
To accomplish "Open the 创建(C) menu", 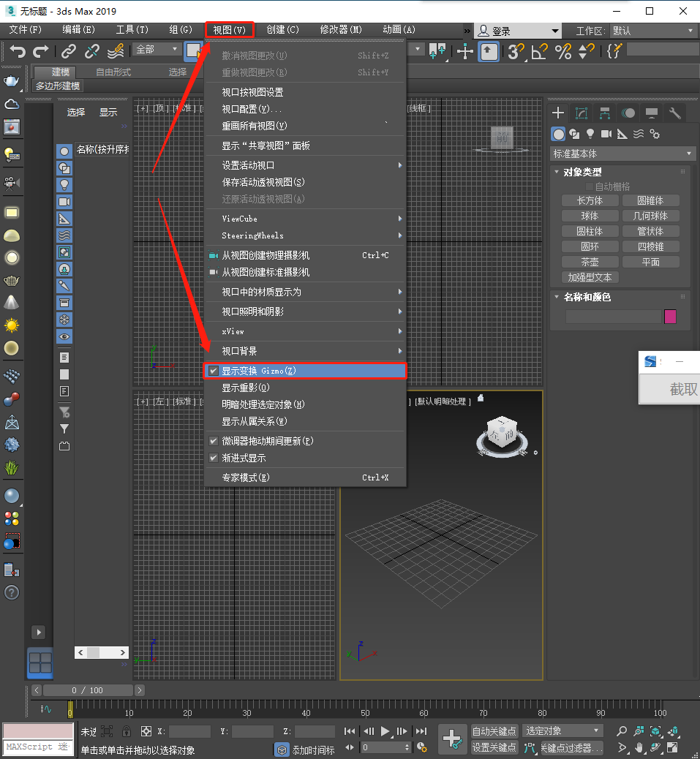I will (283, 29).
